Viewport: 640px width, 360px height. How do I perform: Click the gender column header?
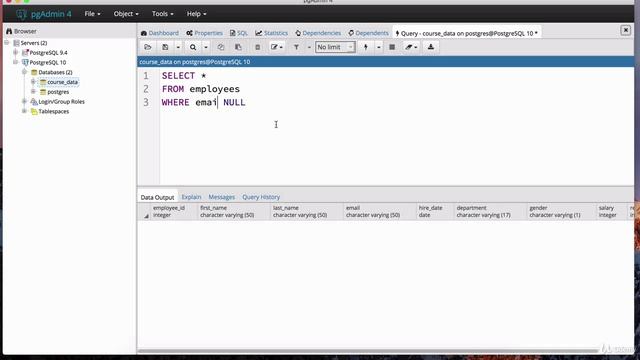pos(561,211)
